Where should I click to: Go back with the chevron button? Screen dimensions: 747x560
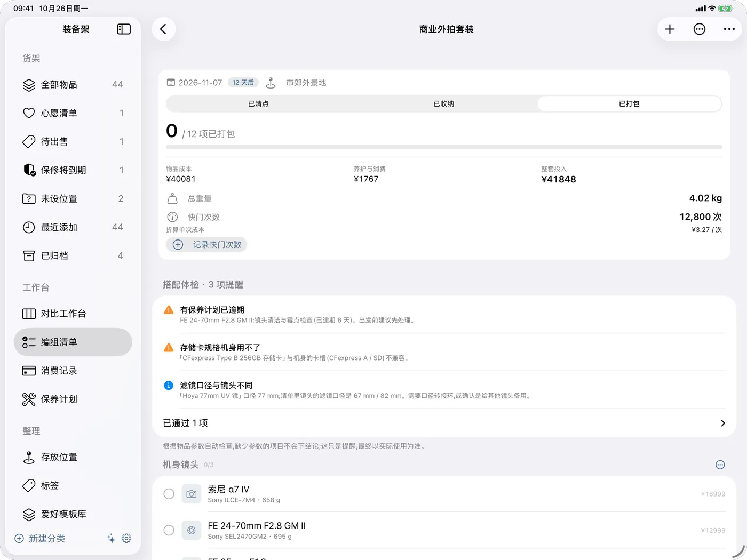click(164, 29)
